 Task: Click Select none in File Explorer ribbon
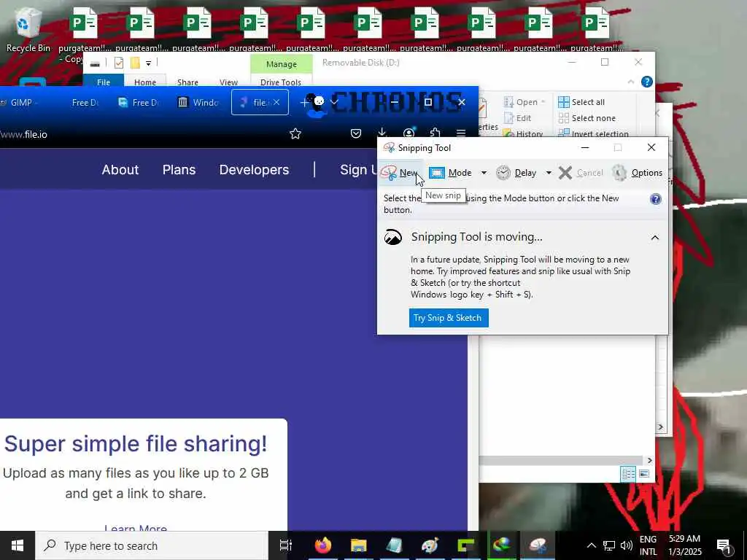tap(587, 118)
